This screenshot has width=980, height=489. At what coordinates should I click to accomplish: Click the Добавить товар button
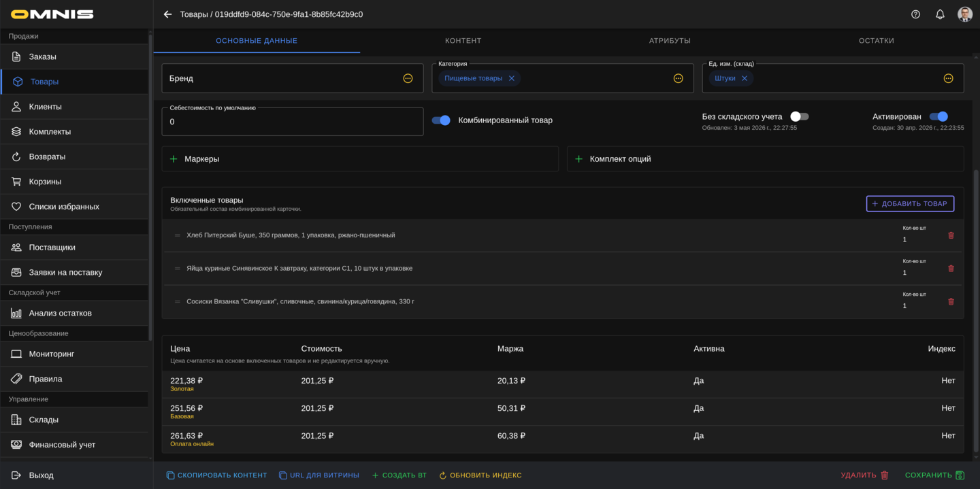[910, 203]
